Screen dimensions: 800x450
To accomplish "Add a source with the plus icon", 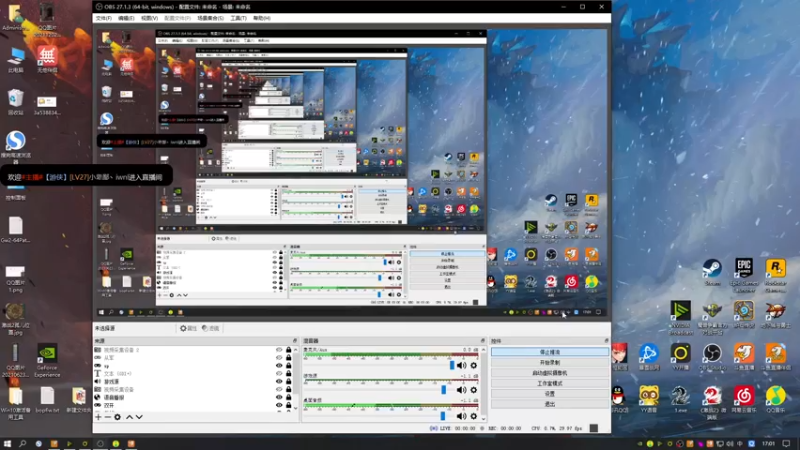I will 98,417.
